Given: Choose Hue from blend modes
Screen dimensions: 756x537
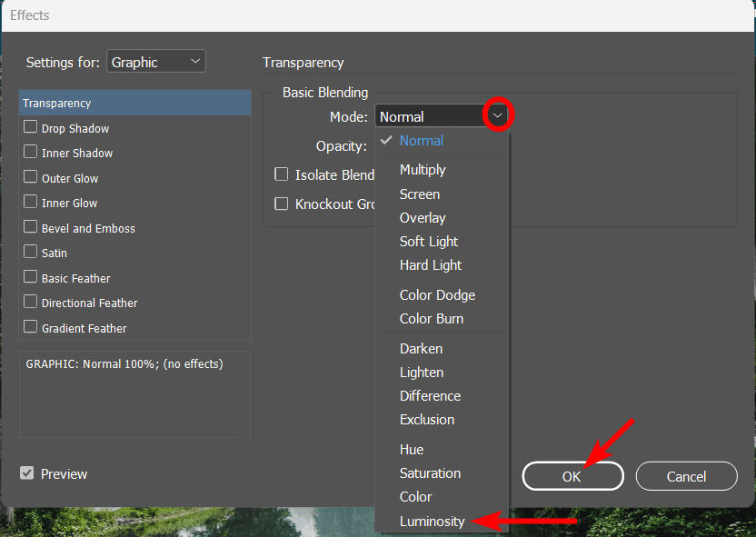Looking at the screenshot, I should click(412, 449).
